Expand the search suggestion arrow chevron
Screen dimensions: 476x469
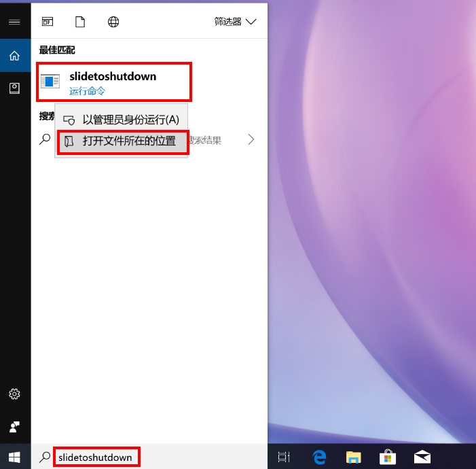[251, 140]
